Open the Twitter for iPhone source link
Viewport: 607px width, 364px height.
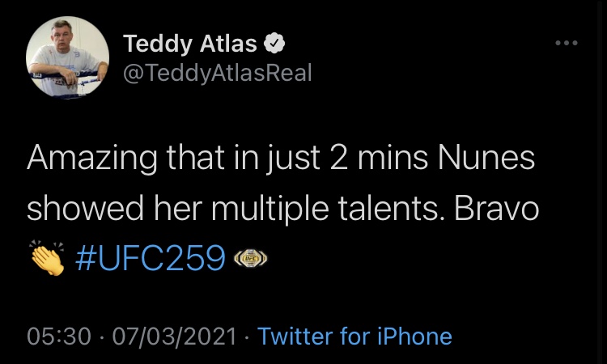[354, 336]
